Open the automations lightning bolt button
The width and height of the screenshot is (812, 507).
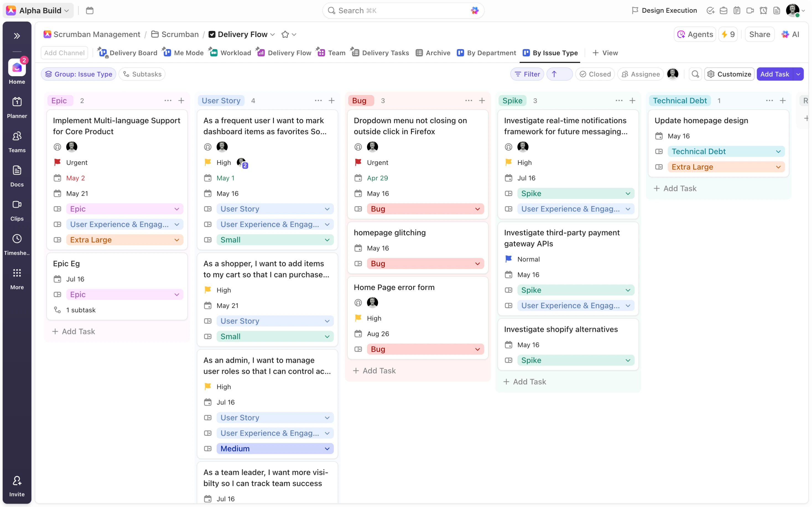click(728, 34)
